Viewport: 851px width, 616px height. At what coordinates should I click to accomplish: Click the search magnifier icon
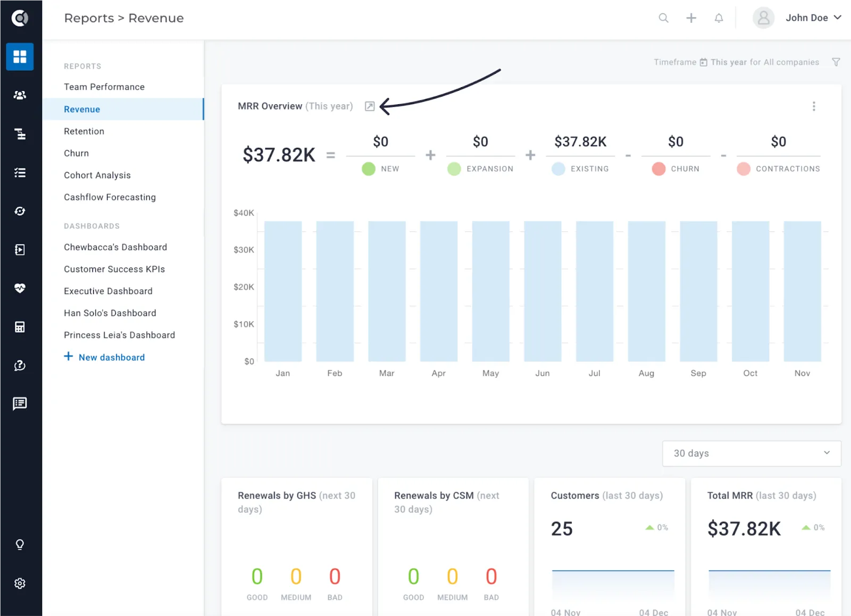point(663,18)
